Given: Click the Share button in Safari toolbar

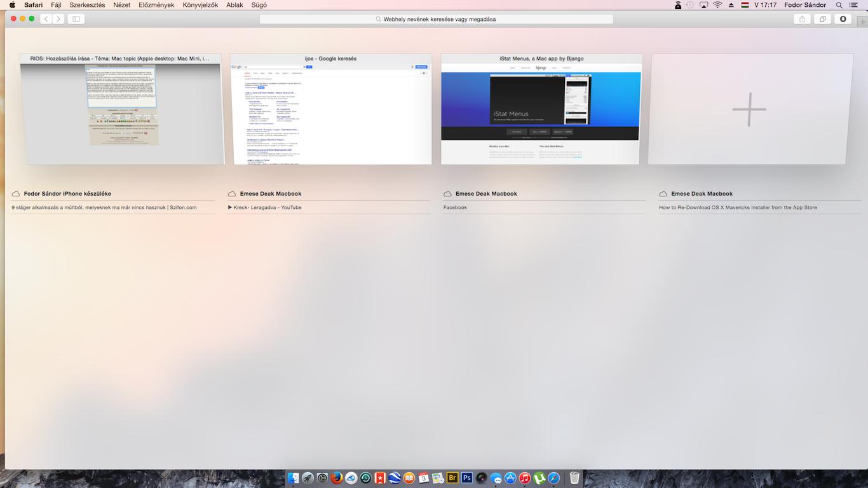Looking at the screenshot, I should click(802, 19).
